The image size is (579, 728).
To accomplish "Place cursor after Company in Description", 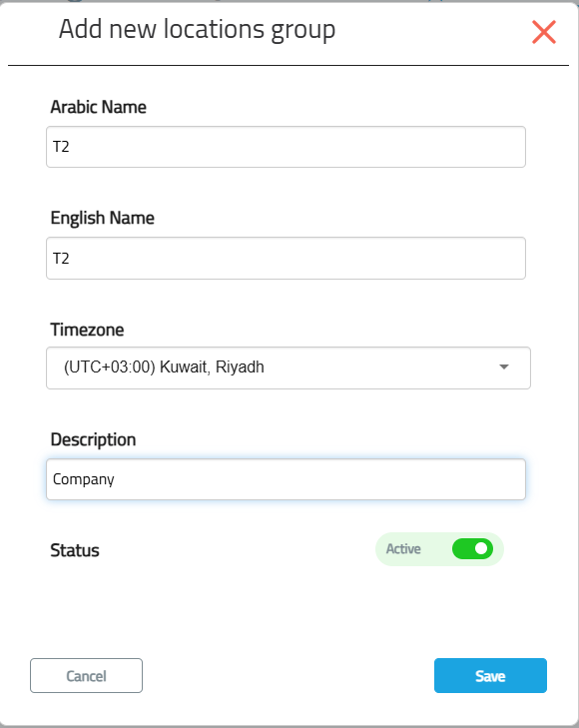I will [116, 479].
